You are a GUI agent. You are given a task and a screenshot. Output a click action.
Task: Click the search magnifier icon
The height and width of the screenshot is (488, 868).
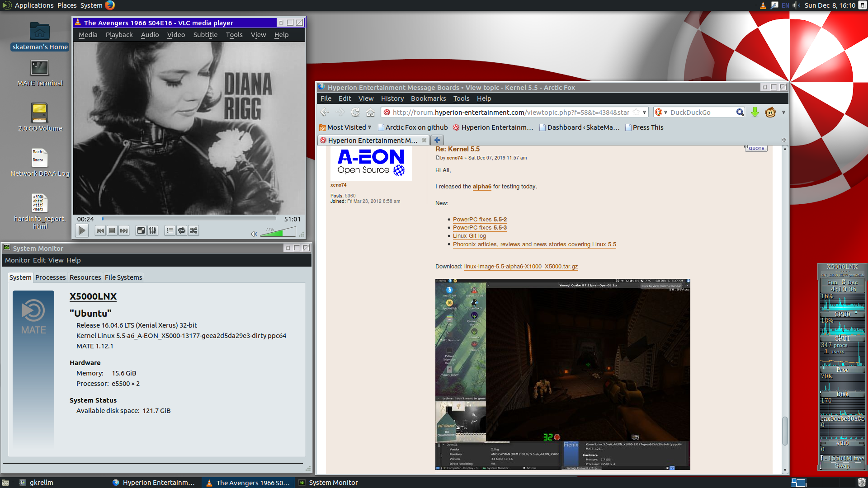tap(740, 112)
